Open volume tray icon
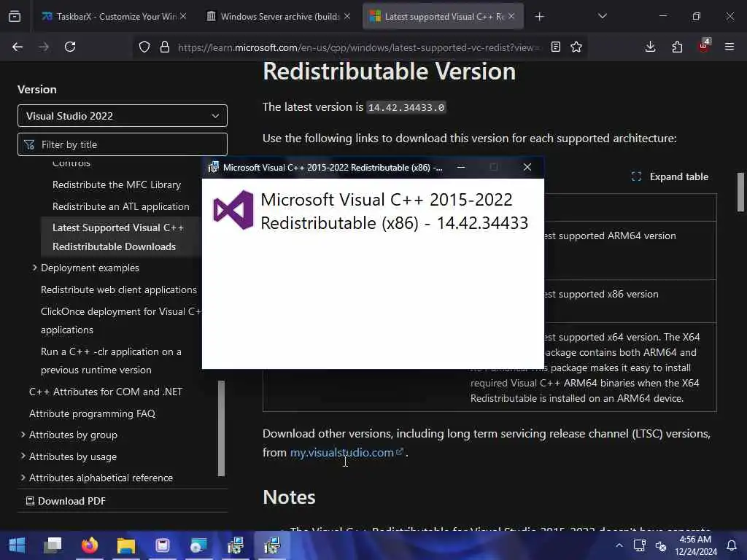The image size is (747, 560). 660,545
